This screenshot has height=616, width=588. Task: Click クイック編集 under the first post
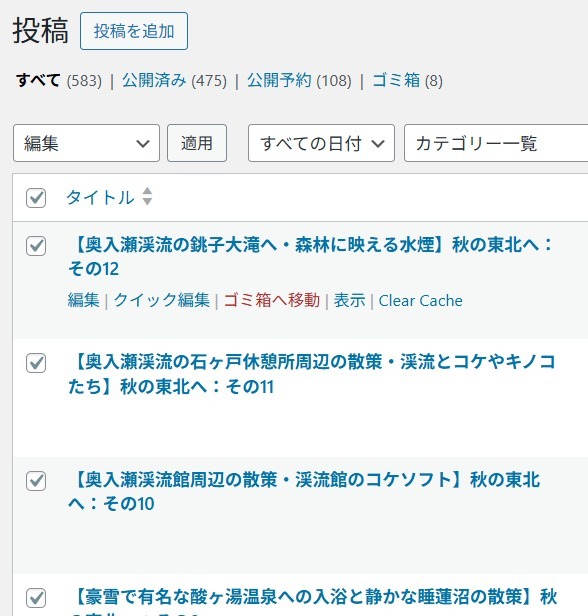161,301
